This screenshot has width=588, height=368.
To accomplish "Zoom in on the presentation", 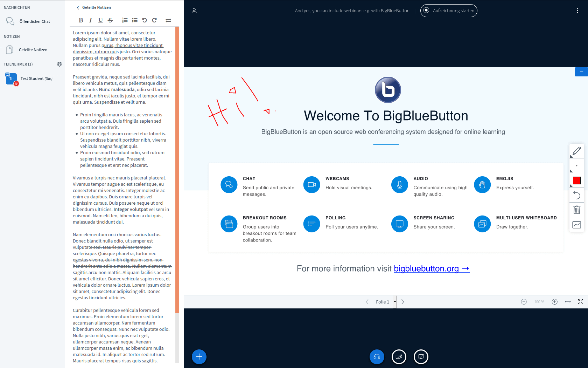I will (555, 302).
